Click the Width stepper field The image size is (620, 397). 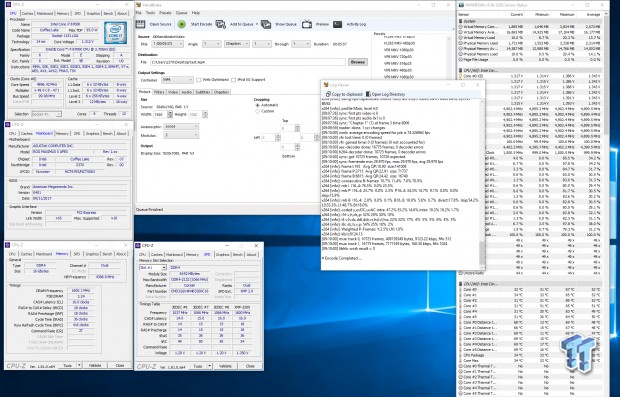tap(163, 114)
